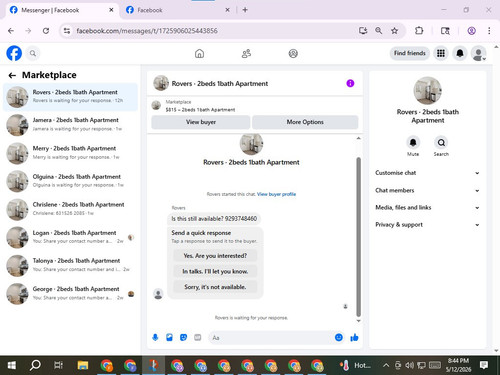Click the browser back arrow
Viewport: 500px width, 375px height.
(11, 31)
